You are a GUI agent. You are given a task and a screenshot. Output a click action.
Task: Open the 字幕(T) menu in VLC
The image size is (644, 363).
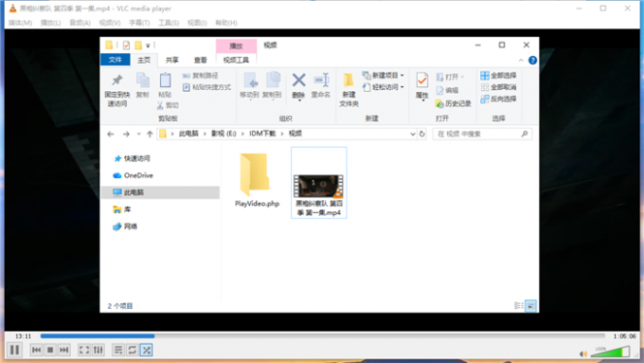pyautogui.click(x=139, y=23)
